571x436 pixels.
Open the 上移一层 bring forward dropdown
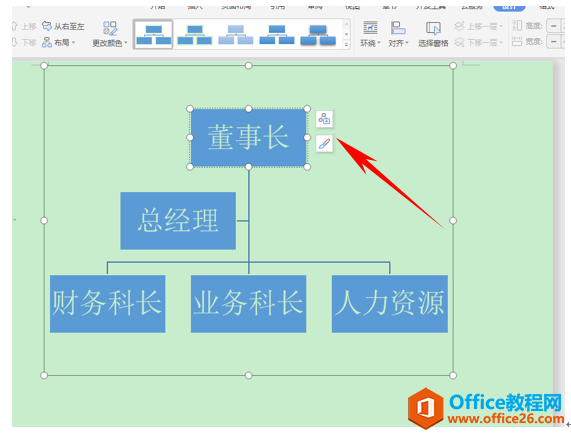coord(479,26)
